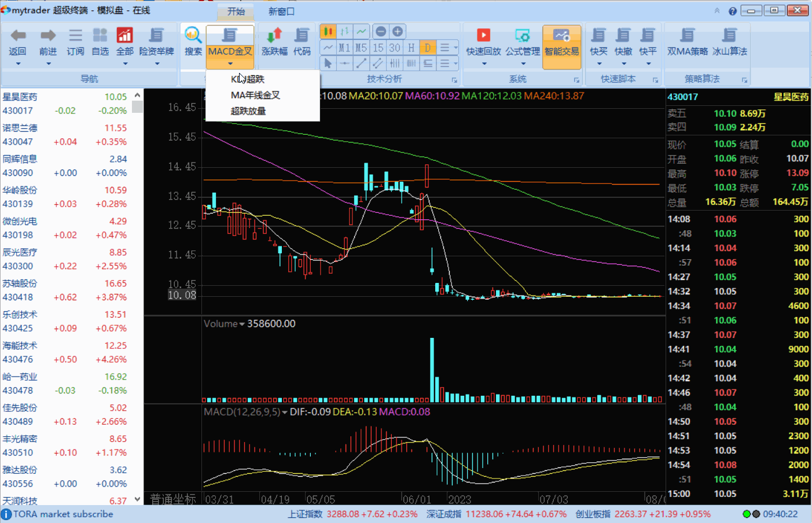Open the 自选 watchlist icon
Screen dimensions: 812x523
tap(100, 42)
